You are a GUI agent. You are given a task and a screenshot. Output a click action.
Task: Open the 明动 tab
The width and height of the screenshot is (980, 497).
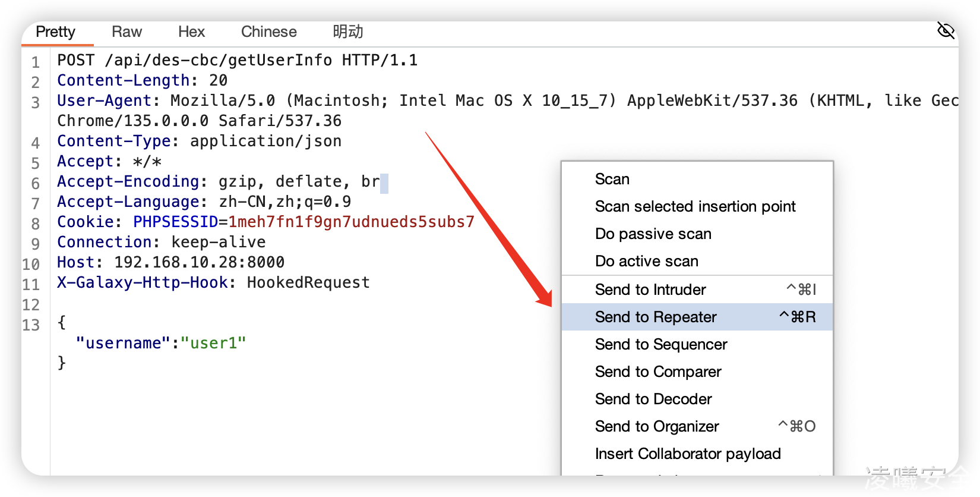[347, 32]
